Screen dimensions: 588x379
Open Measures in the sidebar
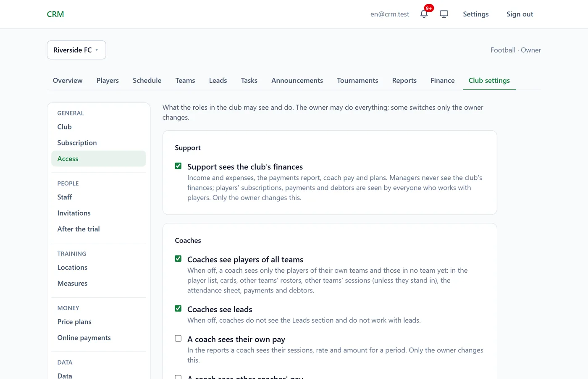(99, 283)
